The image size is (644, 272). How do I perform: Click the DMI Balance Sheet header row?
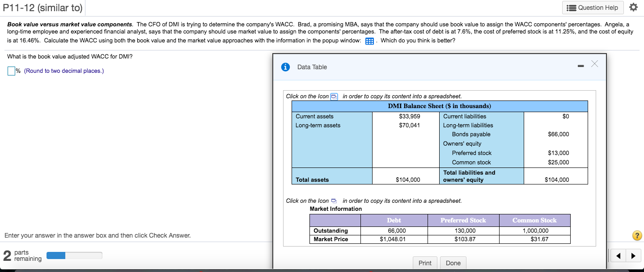point(440,106)
